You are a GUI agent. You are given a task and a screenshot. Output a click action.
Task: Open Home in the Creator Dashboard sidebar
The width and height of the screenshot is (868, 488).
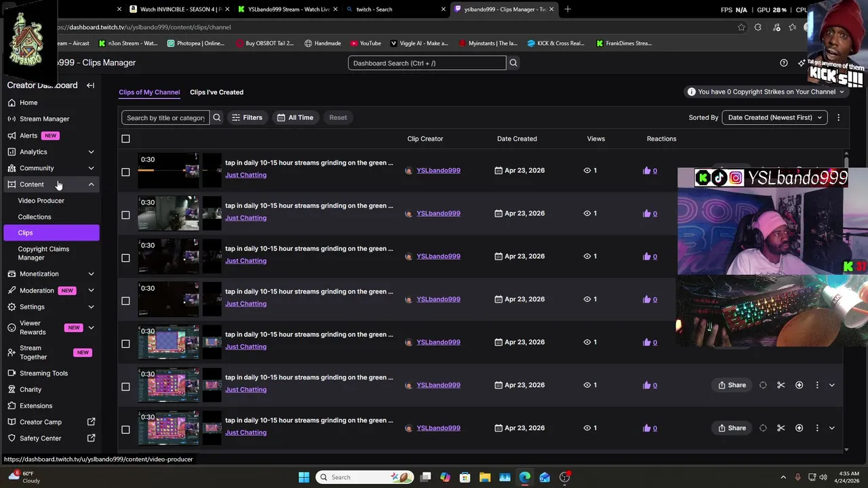[x=28, y=102]
